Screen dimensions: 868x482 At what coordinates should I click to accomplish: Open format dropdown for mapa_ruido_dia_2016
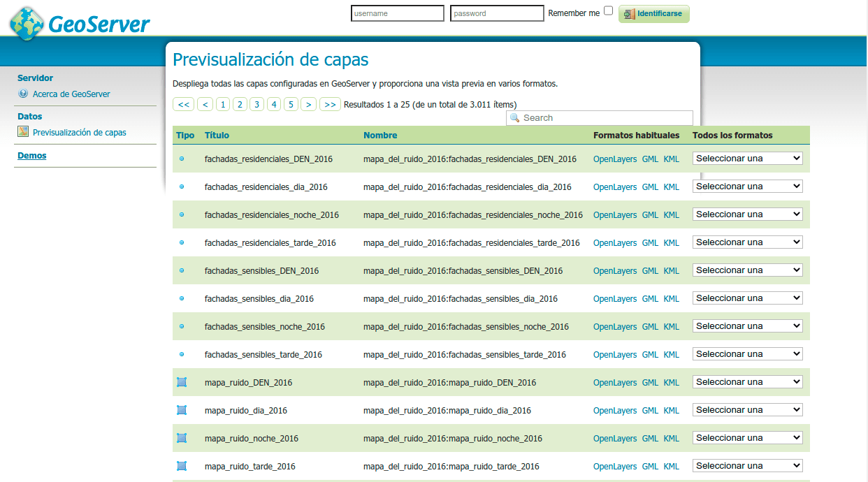click(747, 410)
